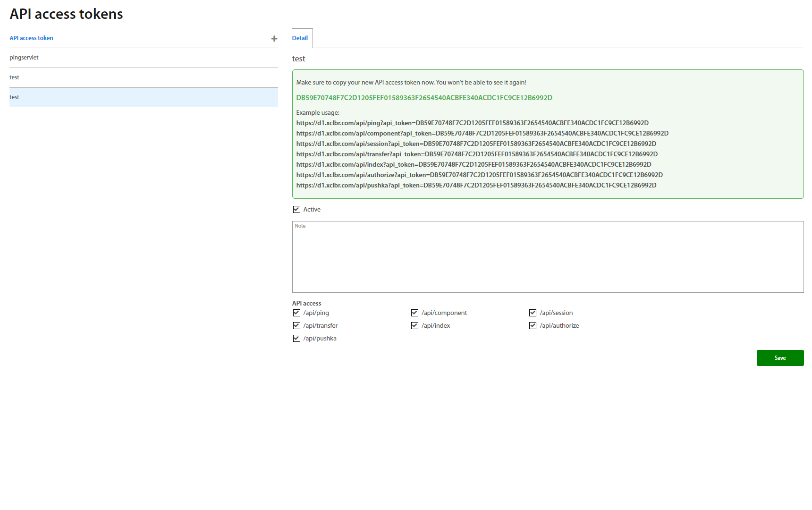Screen dimensions: 812x510
Task: Toggle the Active checkbox
Action: tap(296, 210)
